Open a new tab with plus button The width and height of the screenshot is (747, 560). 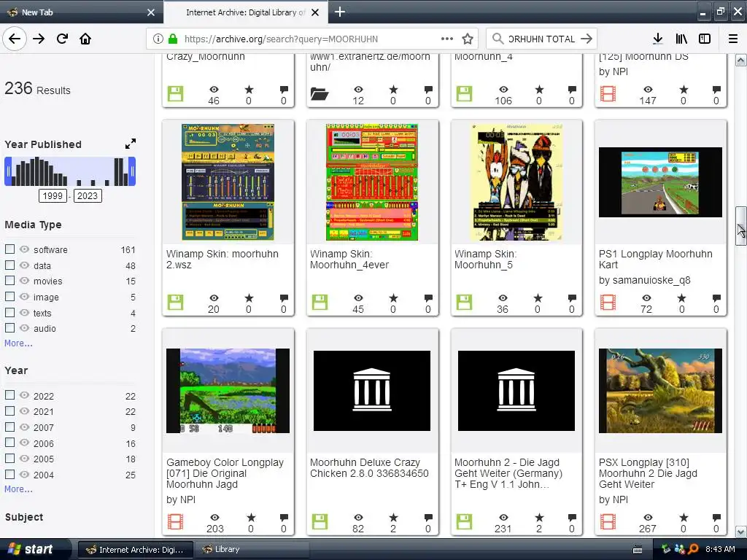(x=340, y=12)
